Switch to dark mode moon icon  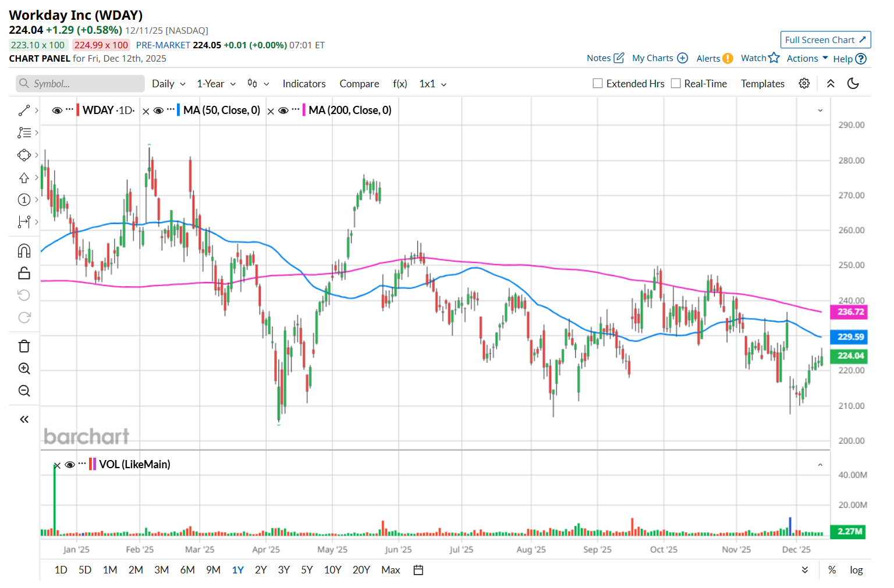(x=853, y=84)
